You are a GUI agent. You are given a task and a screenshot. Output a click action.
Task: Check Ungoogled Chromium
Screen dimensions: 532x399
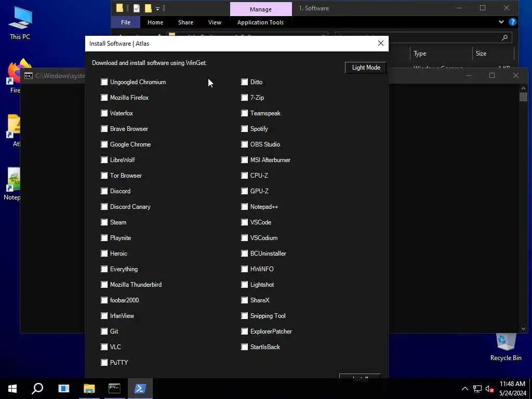pyautogui.click(x=104, y=82)
